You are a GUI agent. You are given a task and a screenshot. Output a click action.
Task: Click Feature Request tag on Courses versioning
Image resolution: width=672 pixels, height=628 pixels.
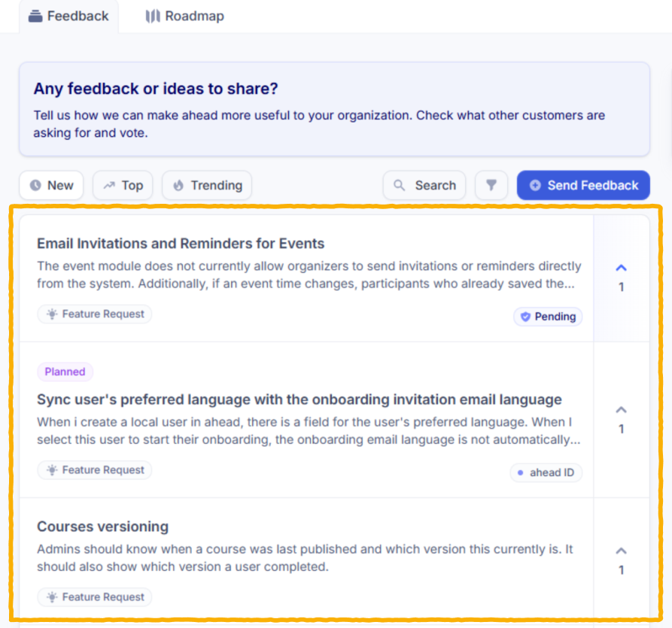[x=95, y=597]
